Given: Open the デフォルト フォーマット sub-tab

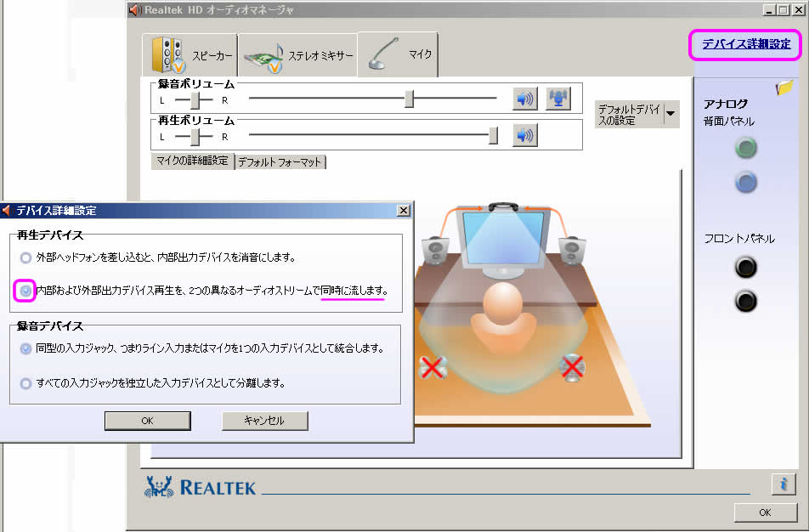Looking at the screenshot, I should tap(280, 162).
